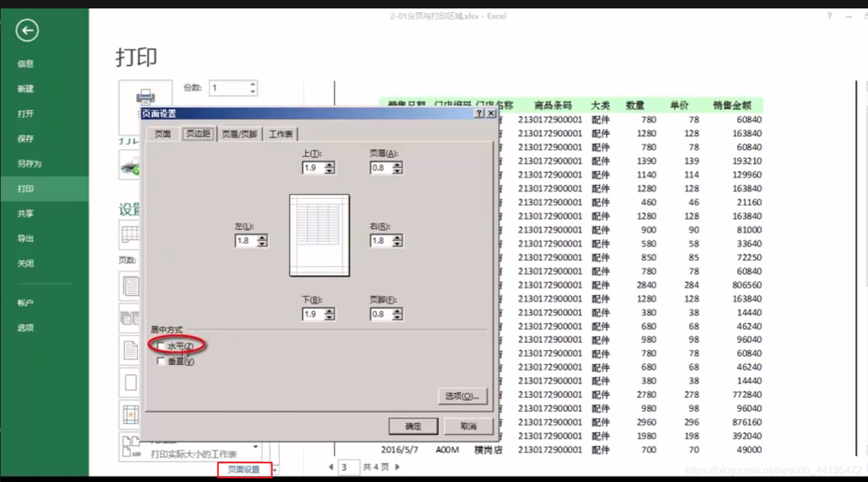
Task: Click the single-sided printing page icon
Action: coord(130,286)
